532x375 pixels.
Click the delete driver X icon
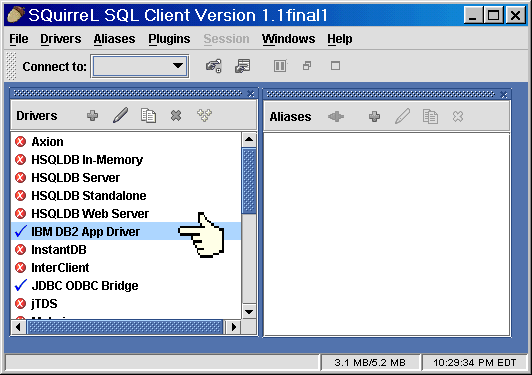[x=176, y=116]
